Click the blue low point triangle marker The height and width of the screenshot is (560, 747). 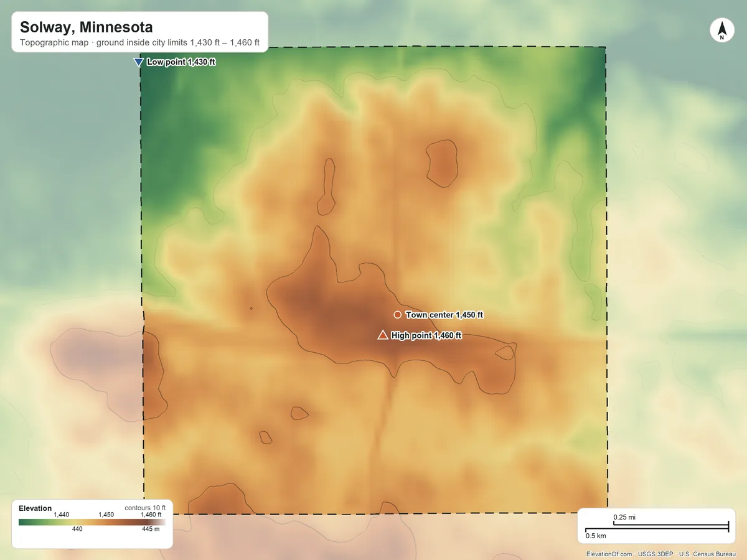pyautogui.click(x=138, y=62)
